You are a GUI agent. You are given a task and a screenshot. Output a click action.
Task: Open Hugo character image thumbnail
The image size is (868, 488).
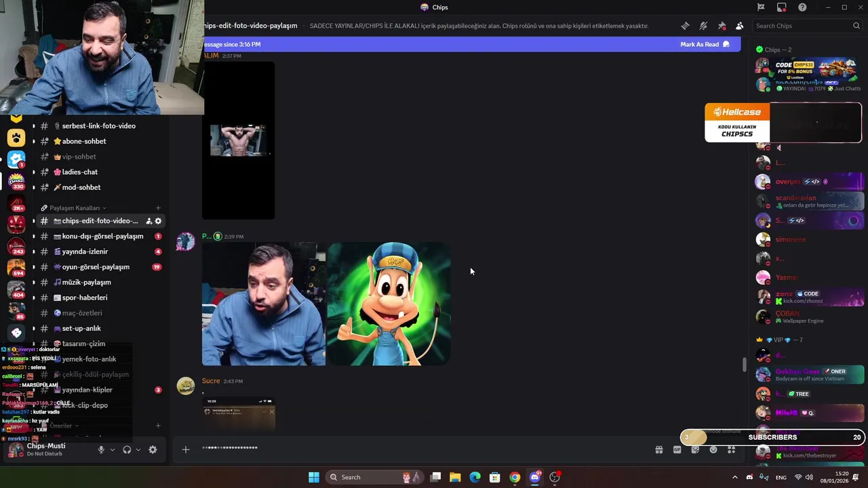[389, 304]
